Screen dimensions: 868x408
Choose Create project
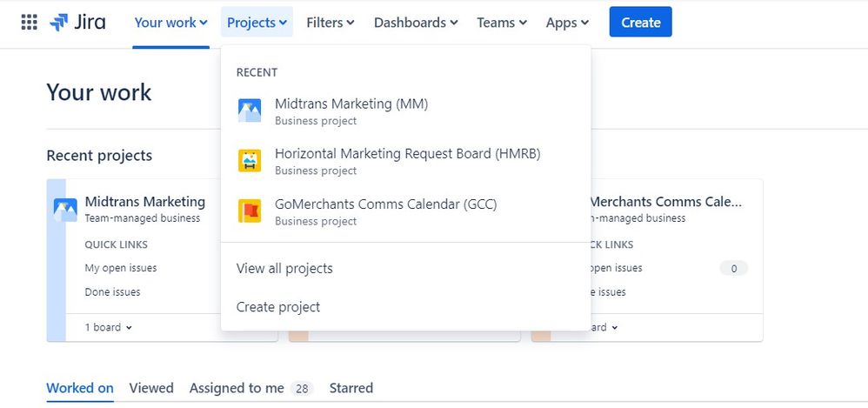[406, 307]
